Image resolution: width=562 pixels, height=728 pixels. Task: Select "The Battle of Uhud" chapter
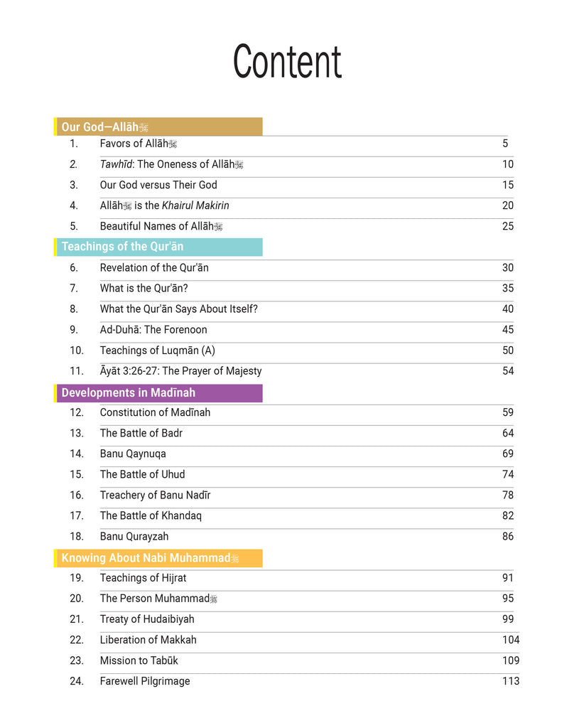click(x=142, y=474)
